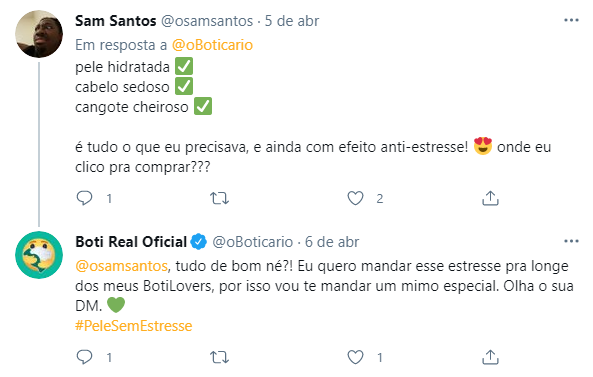Retweet Boti Real Oficial's tweet

point(219,357)
